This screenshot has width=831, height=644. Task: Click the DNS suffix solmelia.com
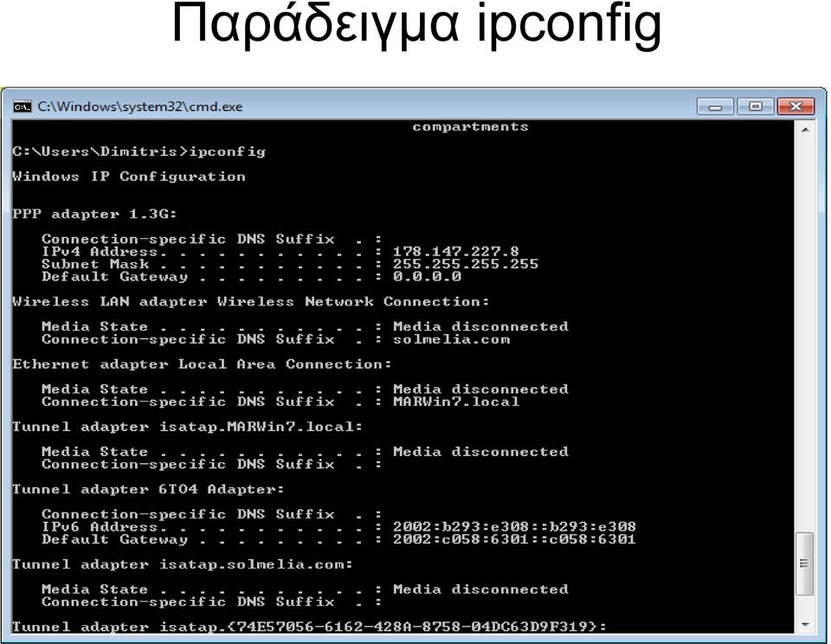[x=451, y=339]
